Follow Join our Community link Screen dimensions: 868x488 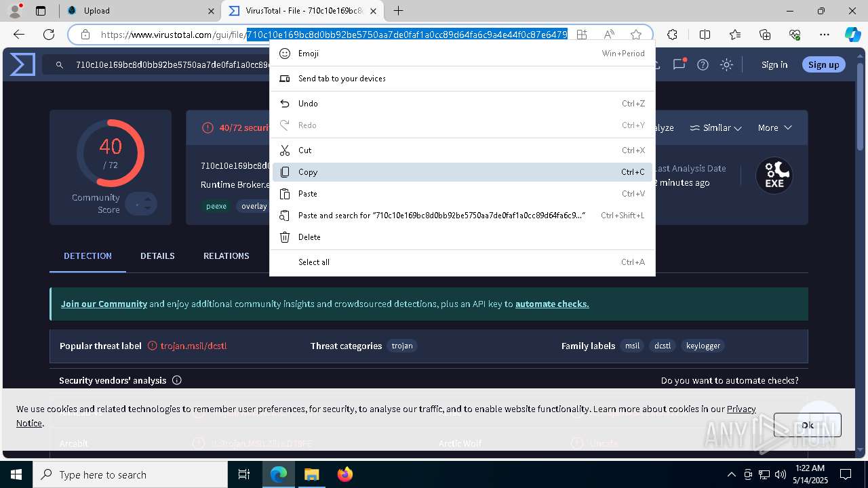[x=104, y=304]
